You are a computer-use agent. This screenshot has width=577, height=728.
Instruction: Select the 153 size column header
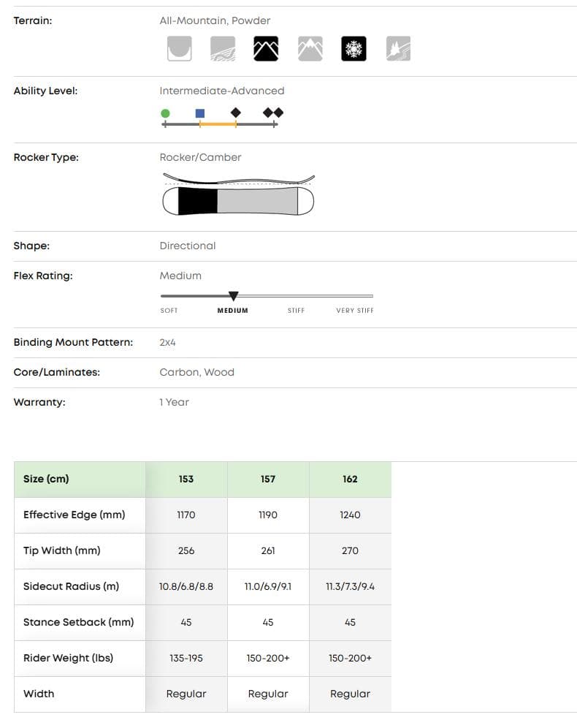click(186, 479)
